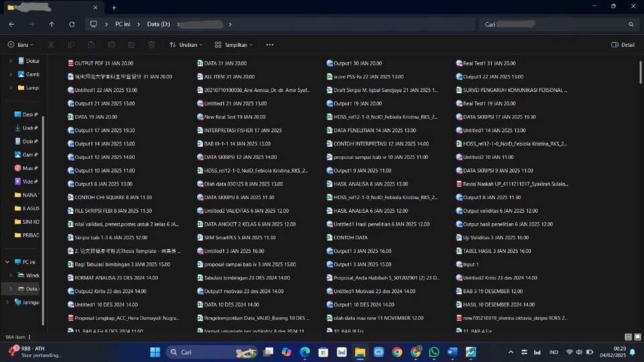Select the INTERPRETASI FISHER 17 JAN 2025 document icon
The height and width of the screenshot is (362, 644).
pos(200,130)
